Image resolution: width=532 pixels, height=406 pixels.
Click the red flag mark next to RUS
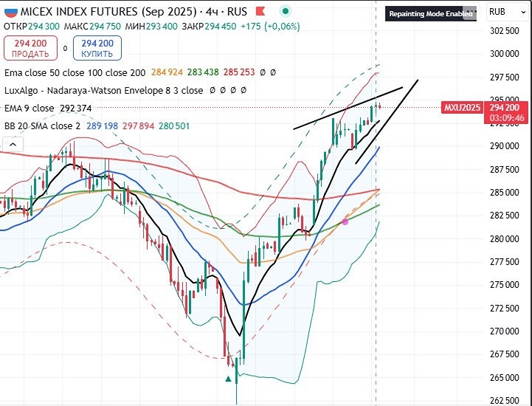[x=258, y=12]
